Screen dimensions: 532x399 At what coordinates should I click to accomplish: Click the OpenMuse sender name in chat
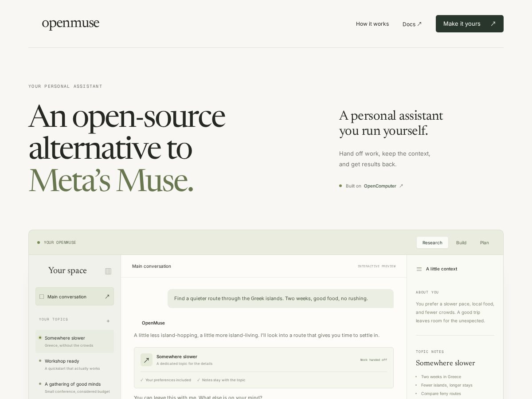(x=153, y=323)
